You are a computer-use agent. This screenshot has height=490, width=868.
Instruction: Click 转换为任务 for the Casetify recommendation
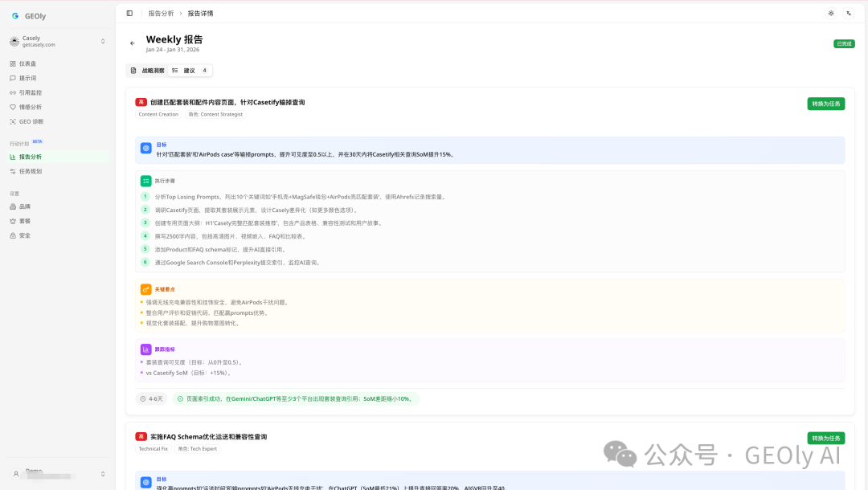coord(826,104)
